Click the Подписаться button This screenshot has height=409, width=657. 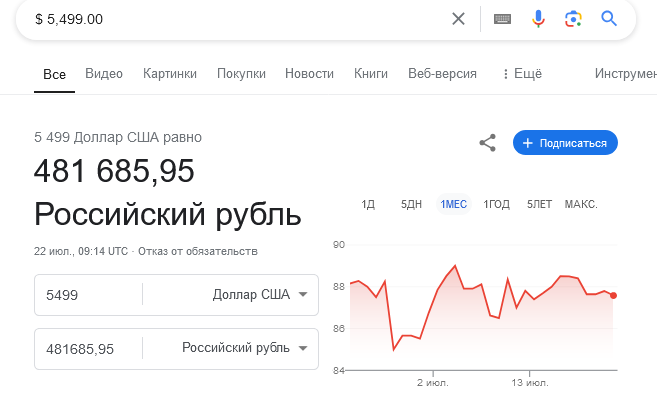point(565,143)
